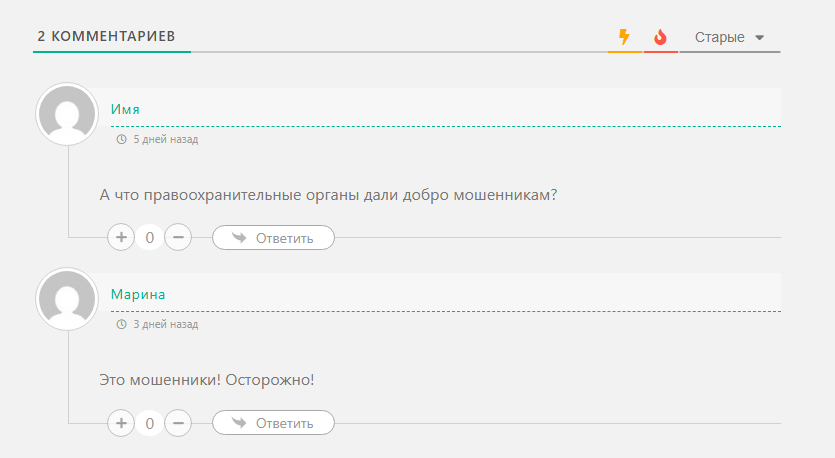Downvote the comment by Имя
Screen dimensions: 835x458
[178, 238]
